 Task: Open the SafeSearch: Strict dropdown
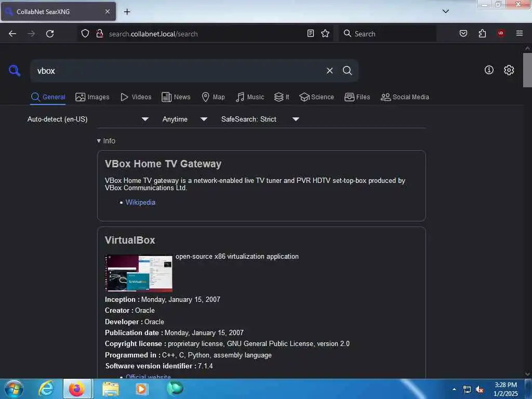point(260,119)
